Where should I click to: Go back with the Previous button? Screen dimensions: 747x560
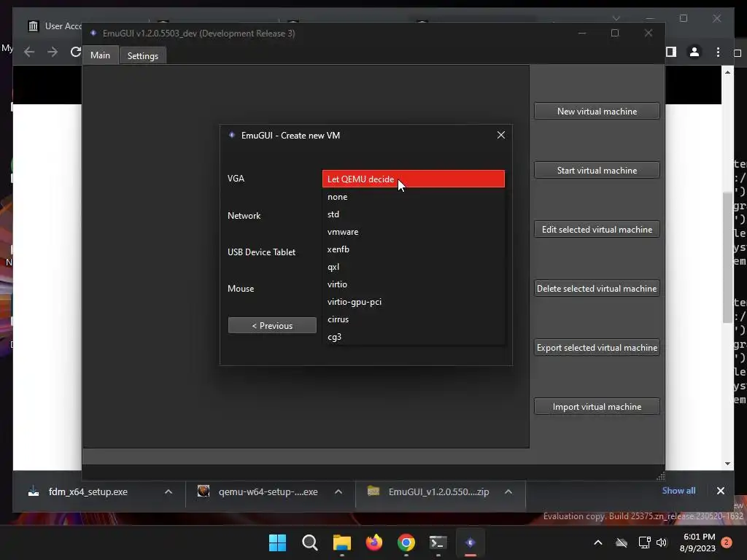coord(272,326)
